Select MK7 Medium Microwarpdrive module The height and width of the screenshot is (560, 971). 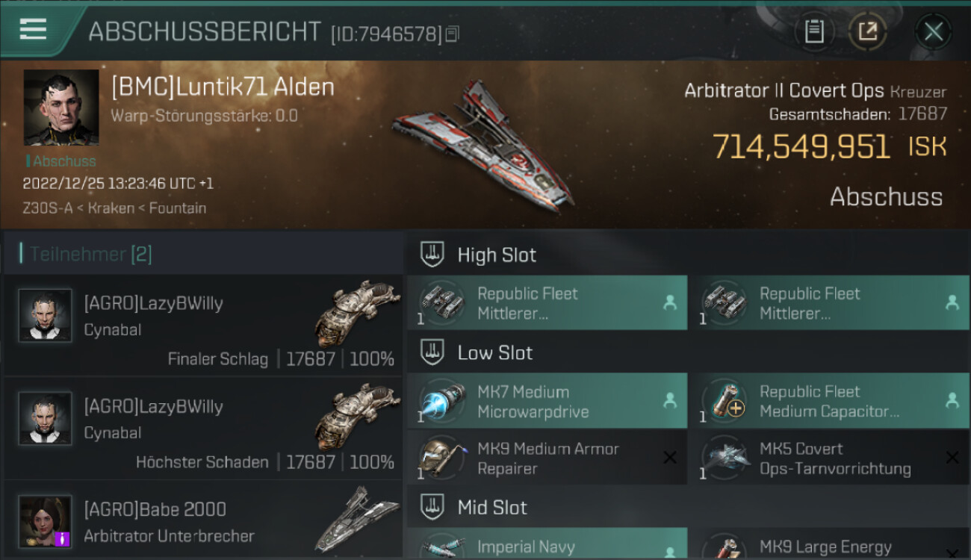[x=547, y=401]
